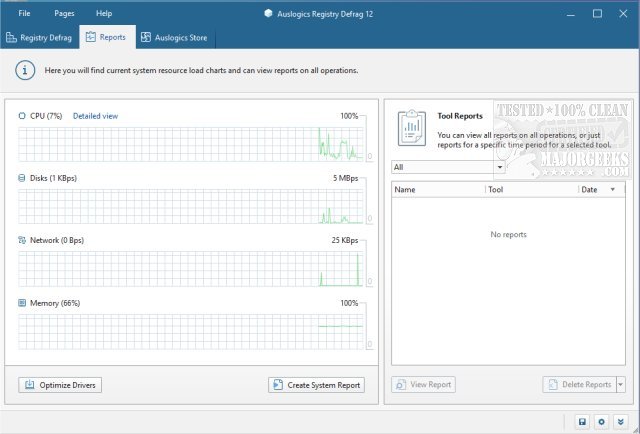This screenshot has height=434, width=640.
Task: Minimize the Auslogics Registry Defrag window
Action: pyautogui.click(x=571, y=14)
